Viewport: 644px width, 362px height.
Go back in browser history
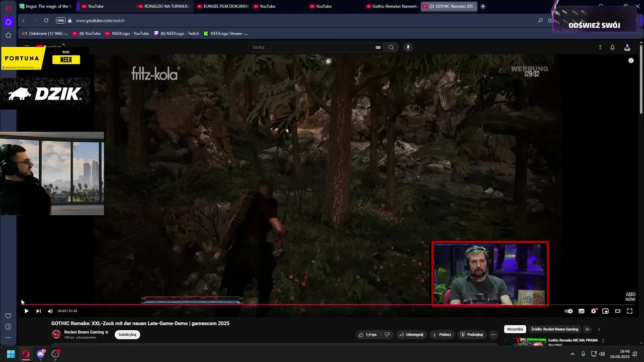(24, 21)
